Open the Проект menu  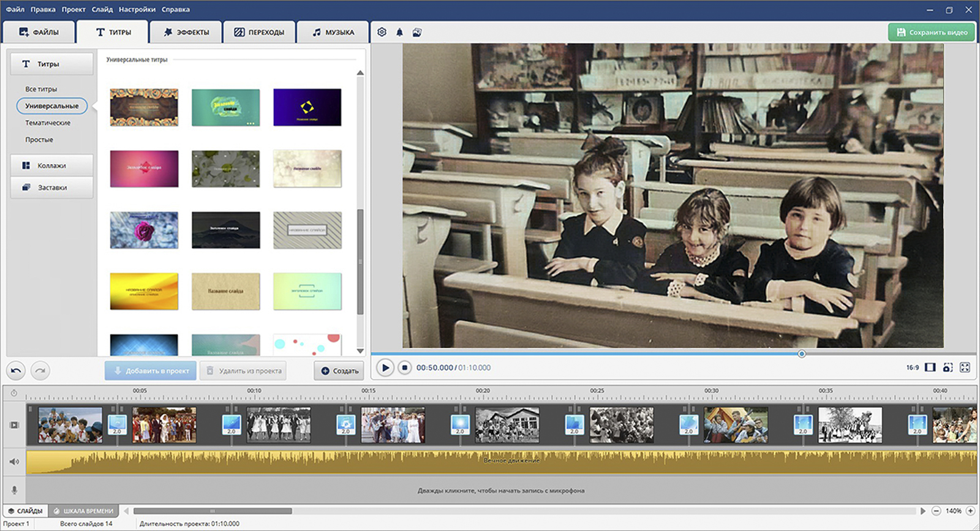pyautogui.click(x=73, y=9)
